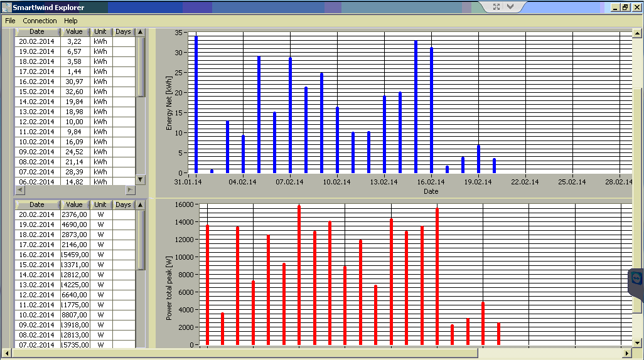Image resolution: width=644 pixels, height=360 pixels.
Task: Open the File menu
Action: coord(10,21)
